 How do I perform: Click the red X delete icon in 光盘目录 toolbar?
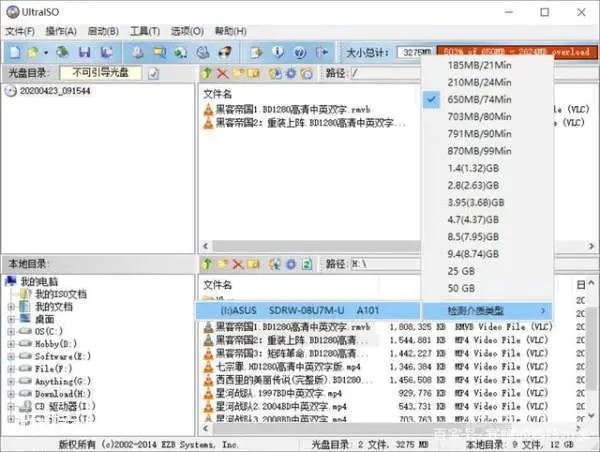pyautogui.click(x=222, y=73)
